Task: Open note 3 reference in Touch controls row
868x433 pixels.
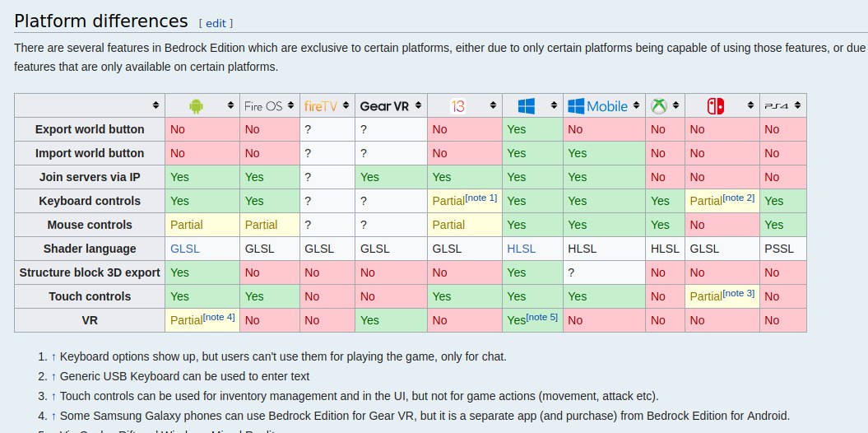Action: (739, 293)
